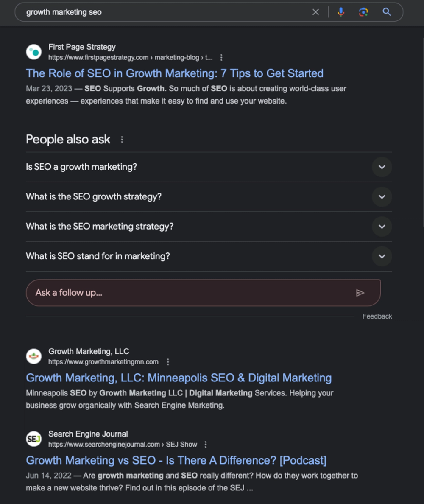Open the Search Engine Journal result options menu
Viewport: 424px width, 504px height.
click(205, 445)
